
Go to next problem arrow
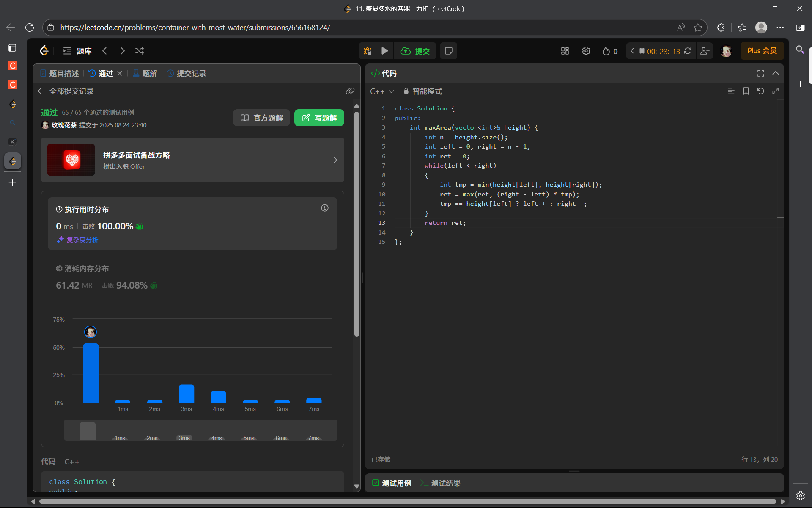click(x=122, y=51)
